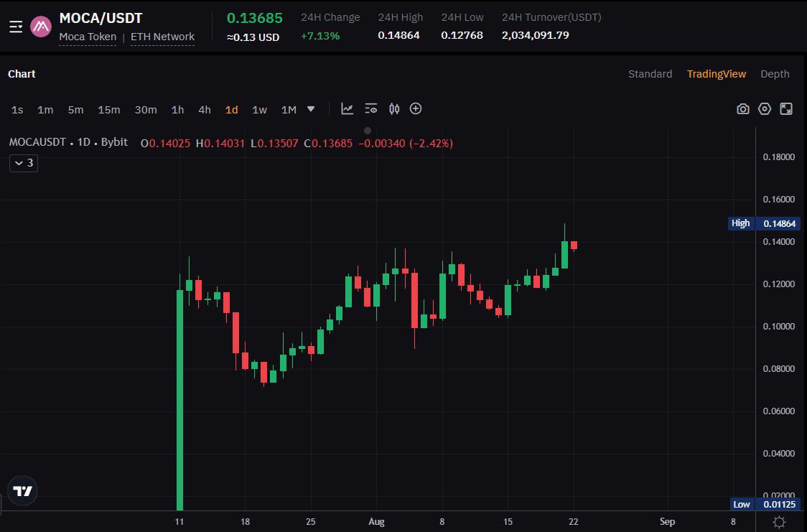Screen dimensions: 807x532
Task: Expand the collapsed indicators legend showing 3
Action: (x=24, y=163)
